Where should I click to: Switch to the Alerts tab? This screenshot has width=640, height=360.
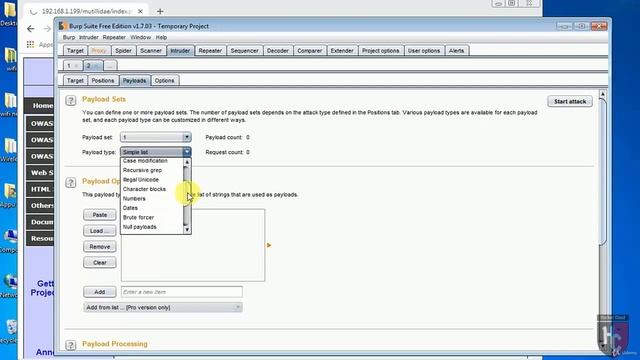click(456, 51)
